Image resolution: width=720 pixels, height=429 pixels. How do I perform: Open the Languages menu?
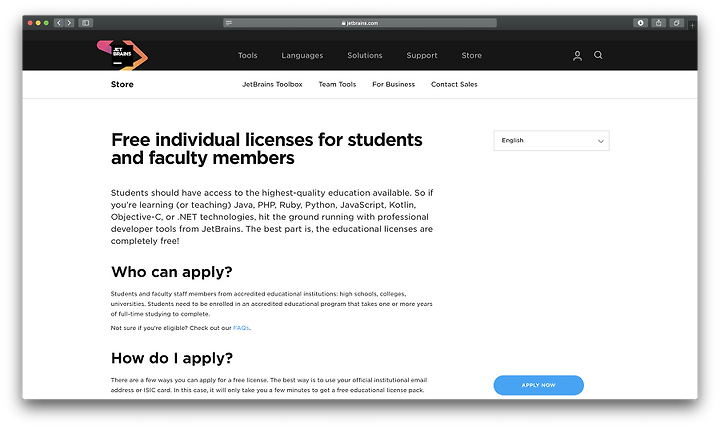pos(302,55)
